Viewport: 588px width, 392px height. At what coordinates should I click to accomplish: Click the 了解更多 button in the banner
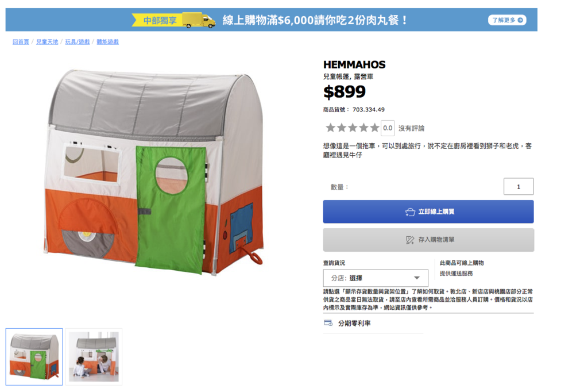pos(507,20)
